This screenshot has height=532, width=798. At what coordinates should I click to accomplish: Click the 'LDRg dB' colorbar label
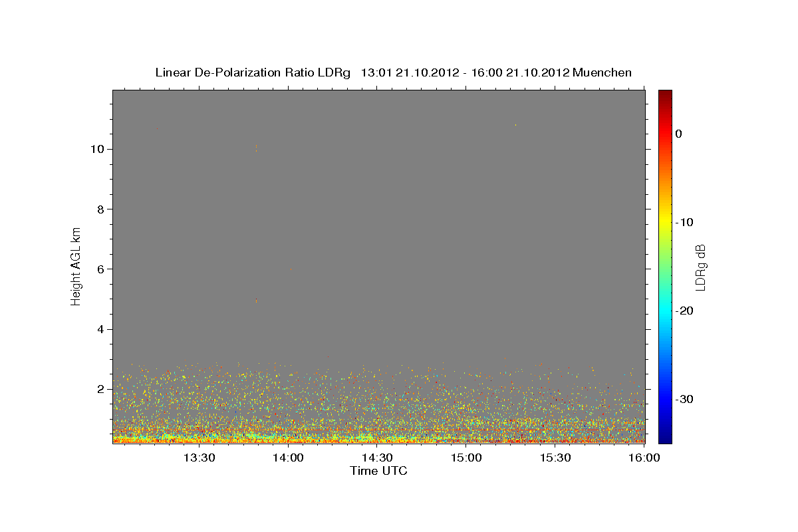coord(700,267)
